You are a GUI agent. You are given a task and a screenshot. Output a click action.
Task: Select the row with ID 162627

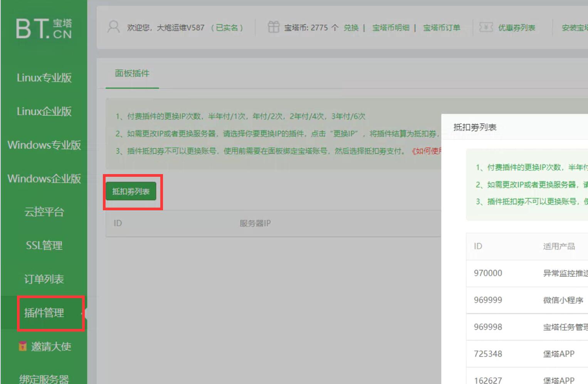[527, 376]
